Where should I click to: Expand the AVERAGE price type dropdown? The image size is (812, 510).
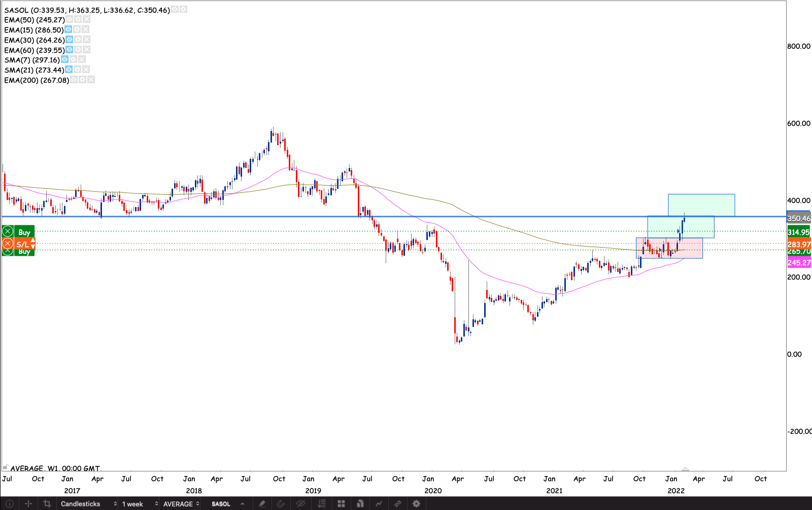[x=181, y=504]
